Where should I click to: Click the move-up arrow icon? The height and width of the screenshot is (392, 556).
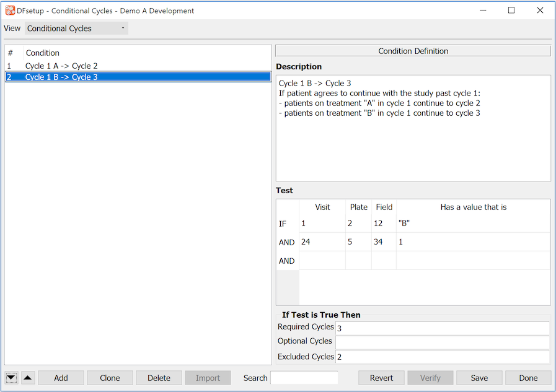click(28, 378)
